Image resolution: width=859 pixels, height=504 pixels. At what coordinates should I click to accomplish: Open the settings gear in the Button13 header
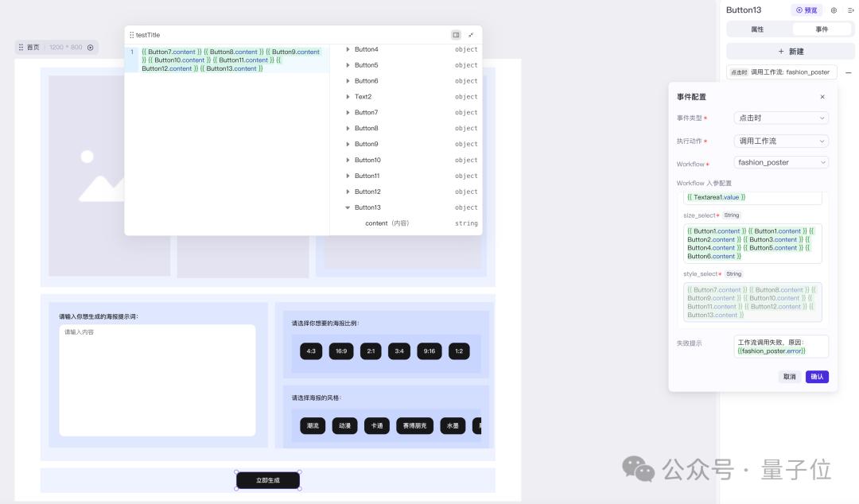pos(834,10)
